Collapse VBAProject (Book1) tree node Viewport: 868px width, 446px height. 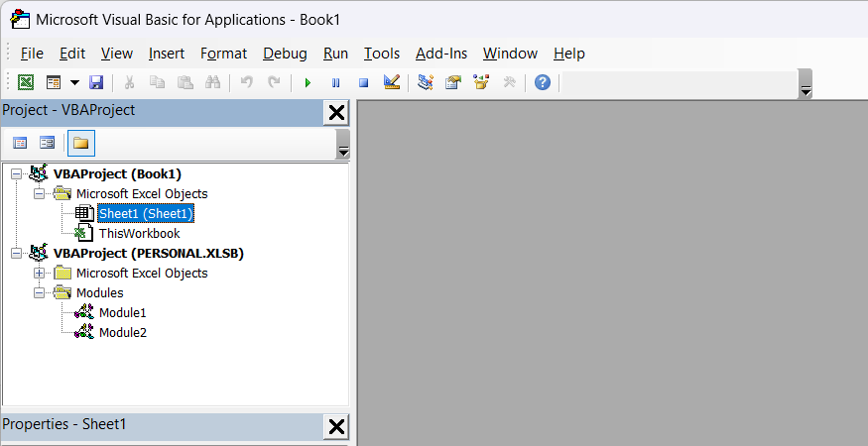[x=16, y=174]
